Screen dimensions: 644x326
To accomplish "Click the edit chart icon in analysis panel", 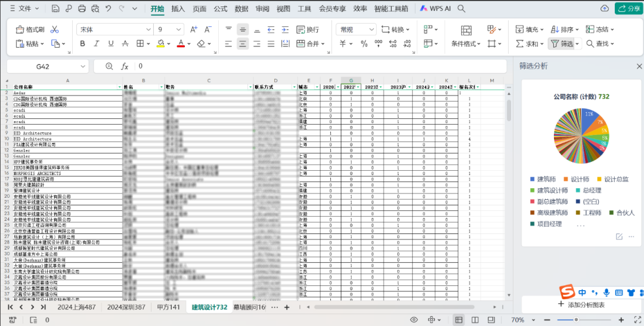I will (x=619, y=236).
